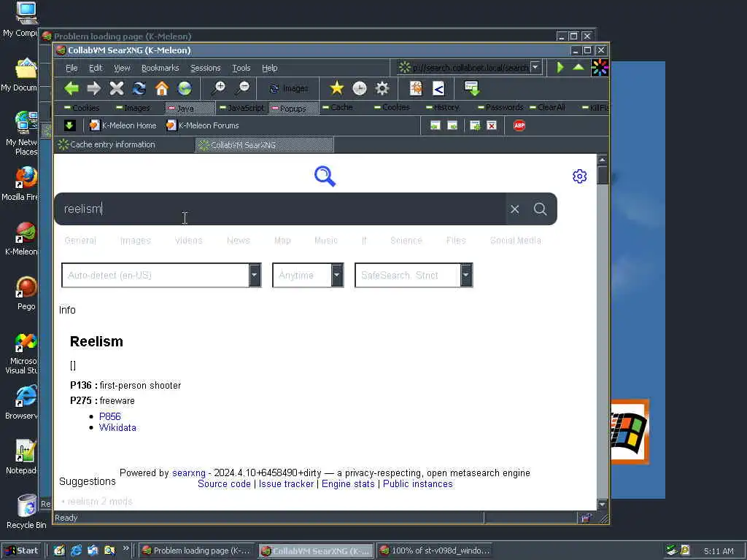Screen dimensions: 747x560
Task: Click the red ABP Adblock icon
Action: point(519,125)
